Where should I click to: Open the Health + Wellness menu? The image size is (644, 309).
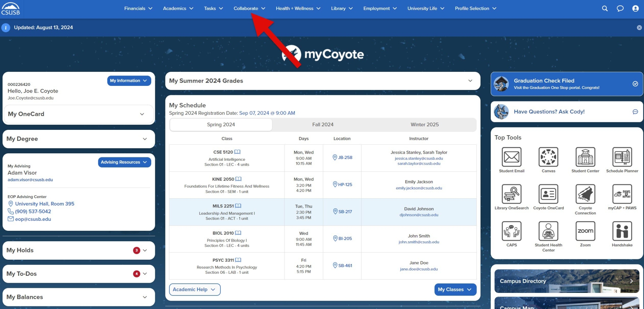tap(298, 8)
